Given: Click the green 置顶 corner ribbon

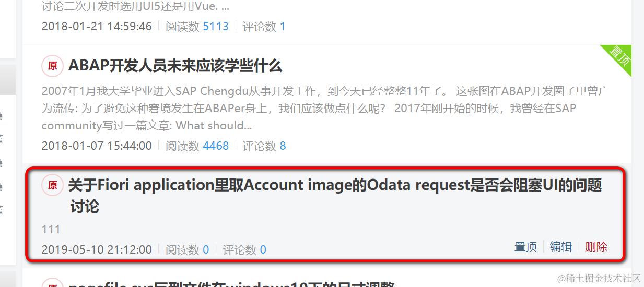Looking at the screenshot, I should [x=620, y=57].
